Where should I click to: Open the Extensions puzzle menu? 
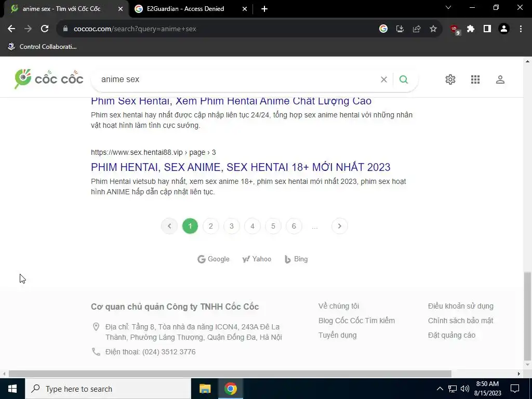click(x=471, y=29)
